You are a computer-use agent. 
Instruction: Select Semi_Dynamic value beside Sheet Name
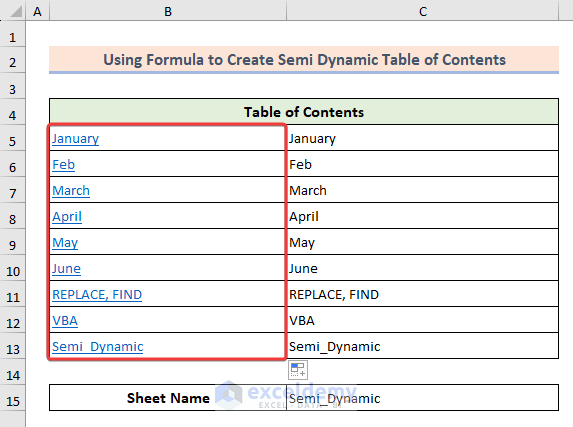point(423,398)
